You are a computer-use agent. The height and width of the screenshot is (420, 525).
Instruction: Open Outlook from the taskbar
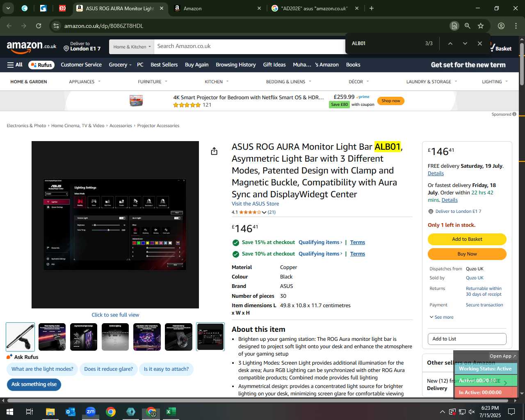tap(70, 412)
